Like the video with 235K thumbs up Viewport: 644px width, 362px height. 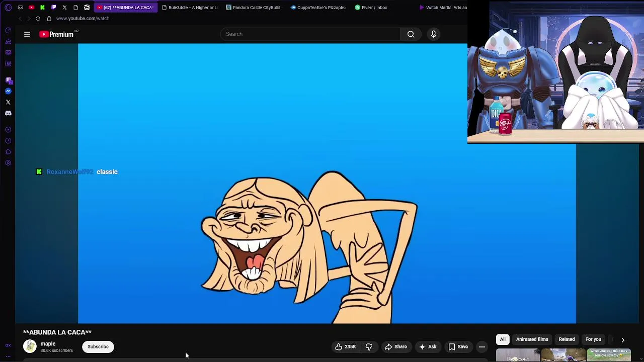click(346, 346)
